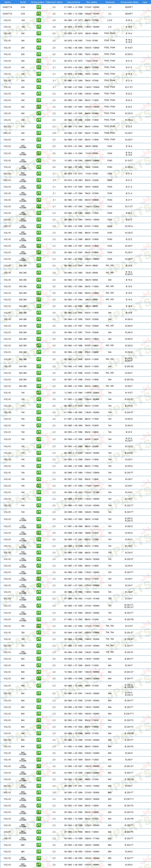This screenshot has height=868, width=151.
Task: Click fuel icon in Volvo 164 B 30 E row
Action: coord(39,27)
